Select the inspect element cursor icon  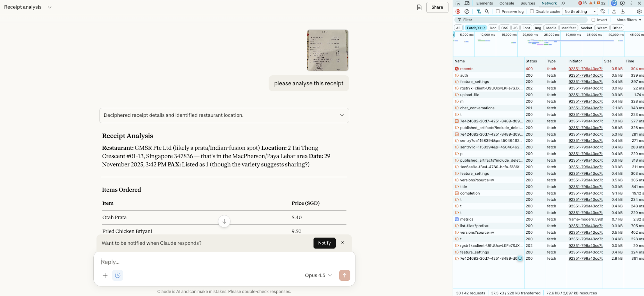pyautogui.click(x=458, y=3)
